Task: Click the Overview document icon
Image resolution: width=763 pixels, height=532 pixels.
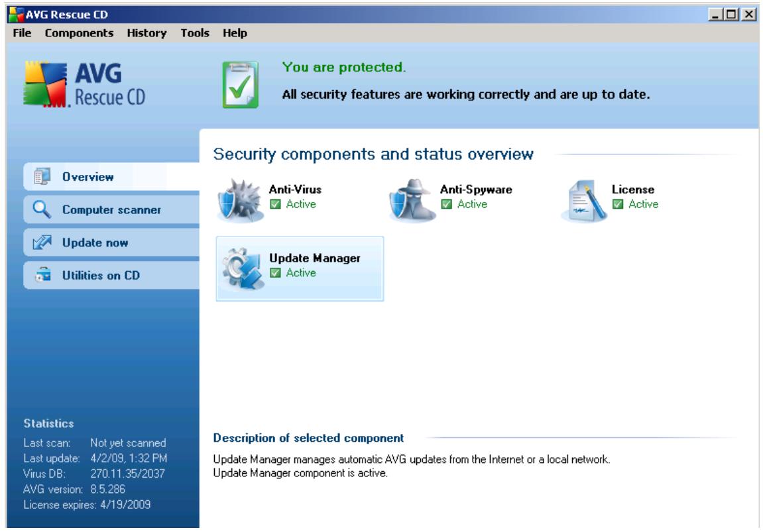Action: (42, 176)
